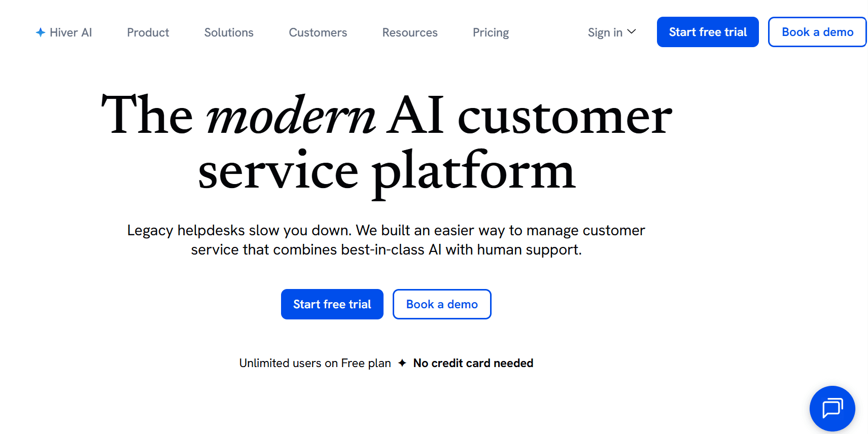View the Pricing page

491,32
